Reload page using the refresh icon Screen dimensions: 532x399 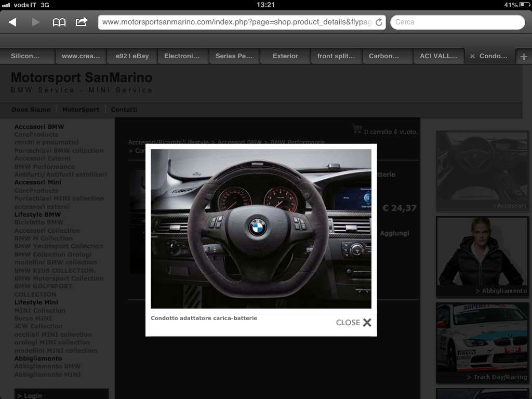click(x=379, y=22)
